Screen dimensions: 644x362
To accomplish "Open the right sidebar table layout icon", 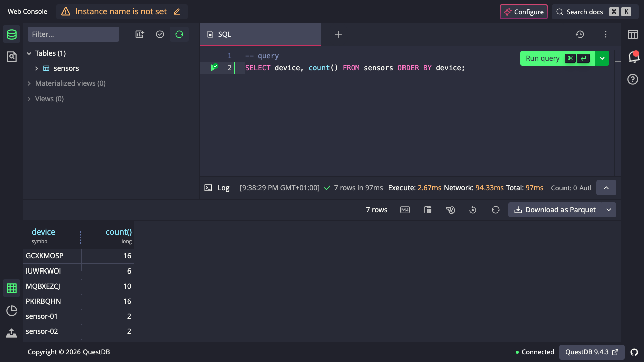I will click(x=633, y=34).
